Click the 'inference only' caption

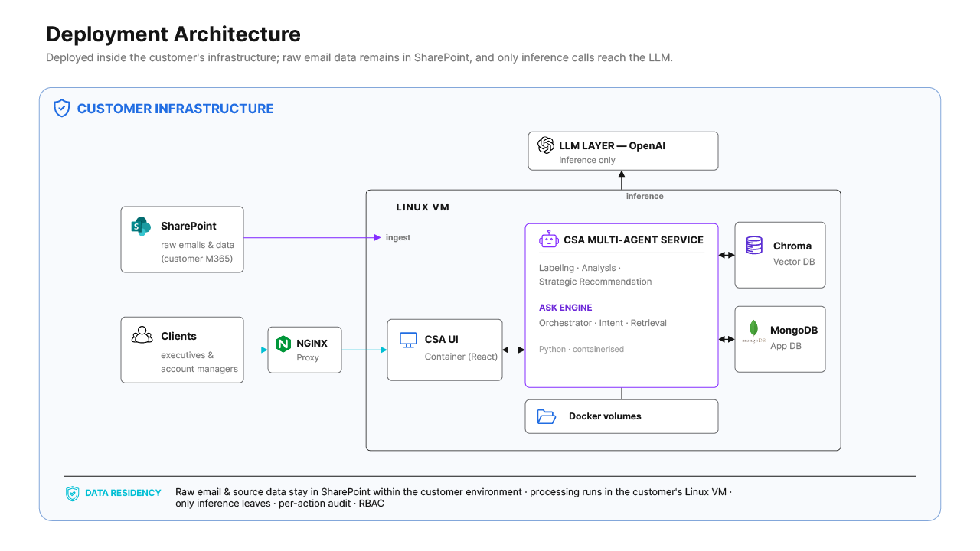click(587, 160)
